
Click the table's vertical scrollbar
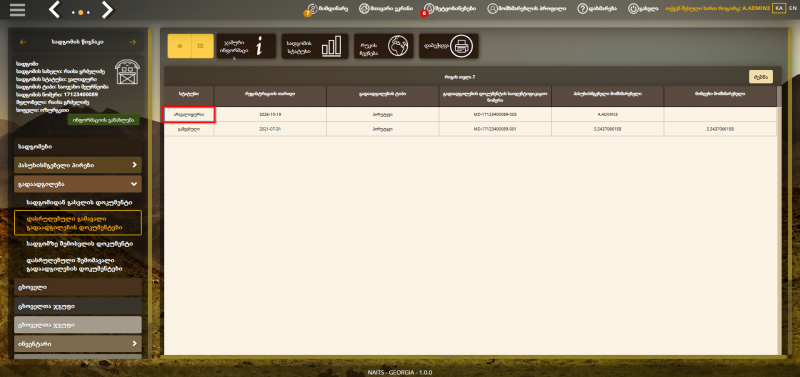[779, 220]
